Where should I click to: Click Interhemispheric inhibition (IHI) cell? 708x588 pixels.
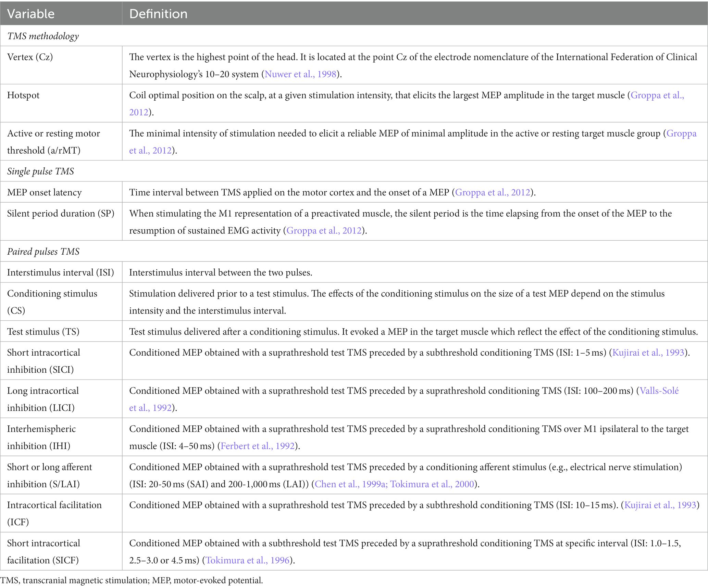click(61, 437)
